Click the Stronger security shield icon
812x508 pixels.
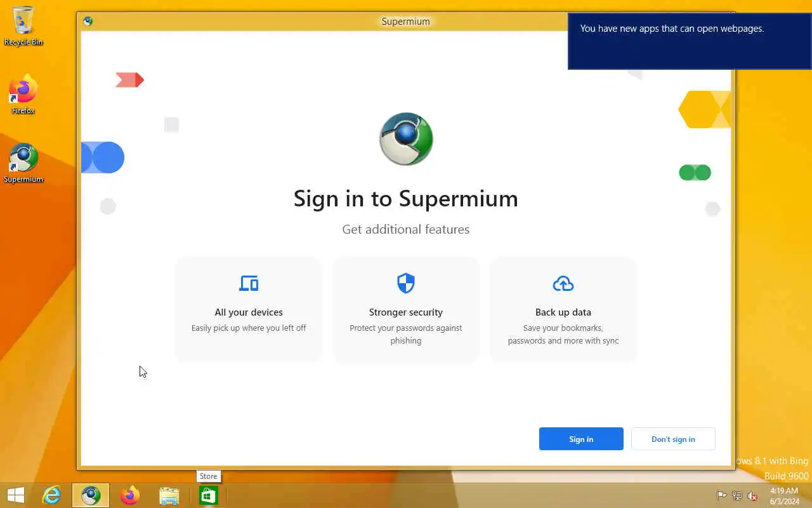click(406, 283)
